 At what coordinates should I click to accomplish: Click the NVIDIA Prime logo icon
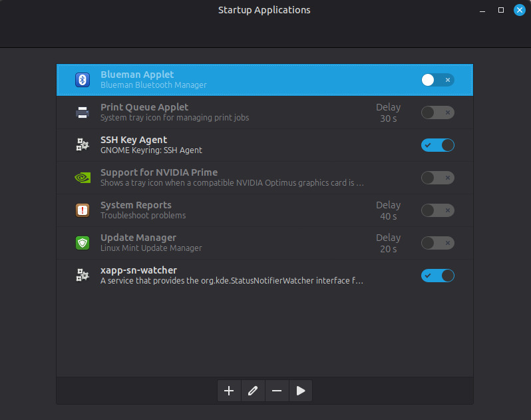pos(83,178)
